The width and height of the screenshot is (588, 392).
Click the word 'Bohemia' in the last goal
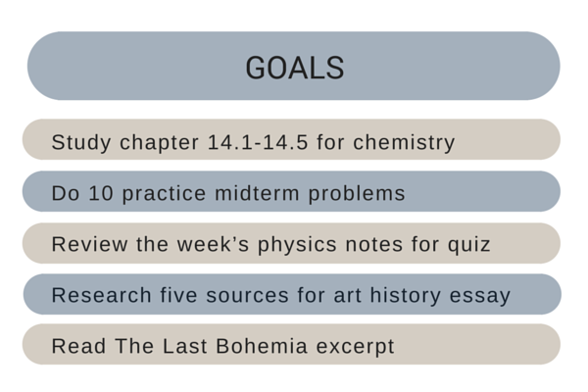tap(262, 346)
